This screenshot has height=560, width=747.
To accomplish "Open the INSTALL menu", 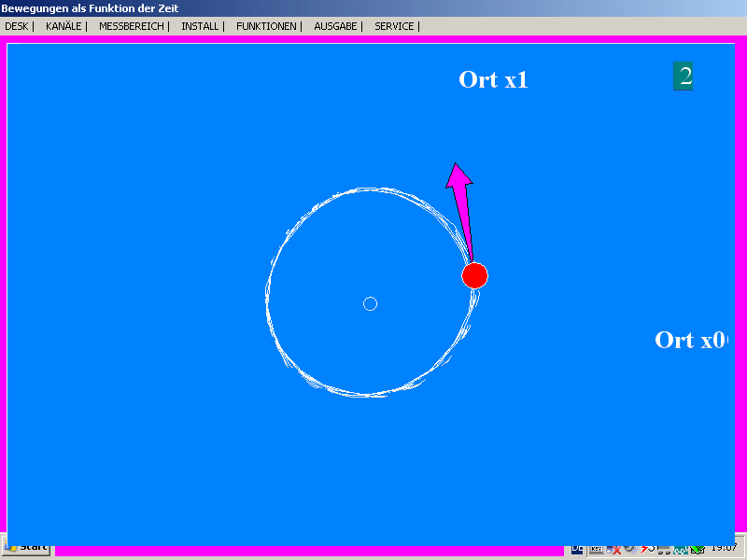I will 200,26.
